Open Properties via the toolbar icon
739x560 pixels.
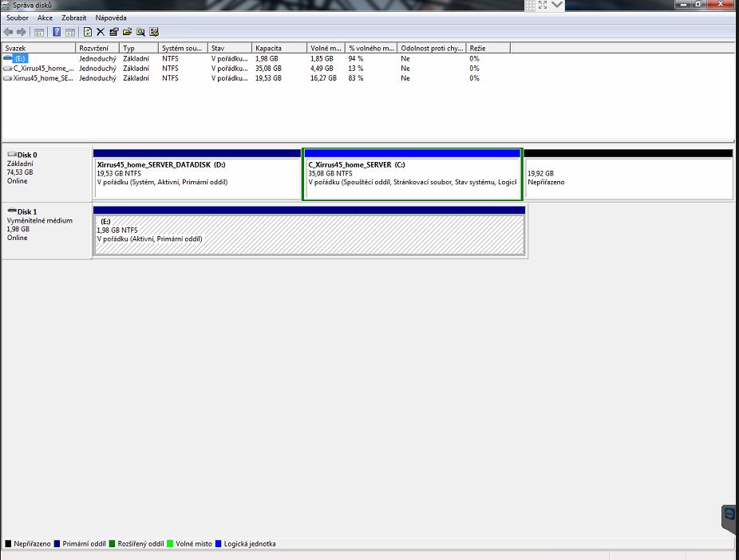[113, 32]
